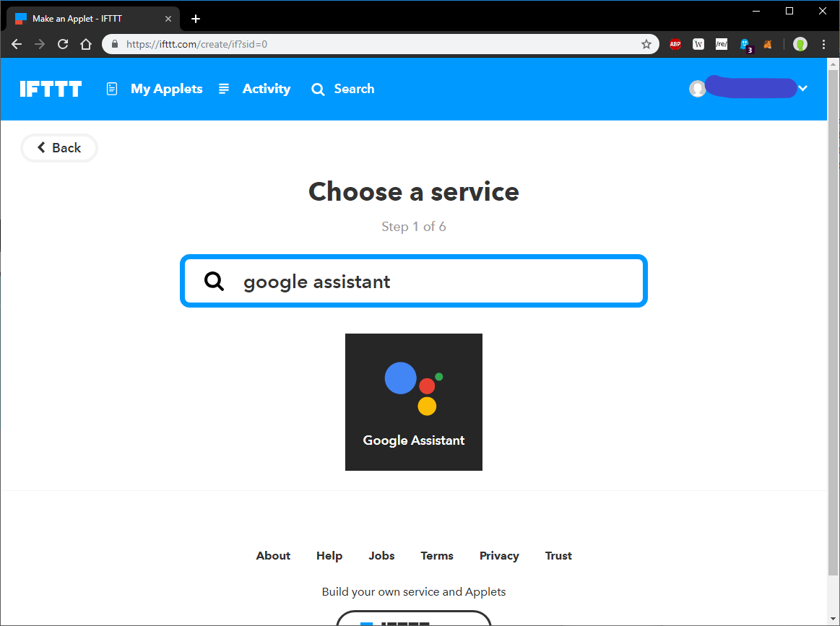
Task: Open the About footer link
Action: coord(273,556)
